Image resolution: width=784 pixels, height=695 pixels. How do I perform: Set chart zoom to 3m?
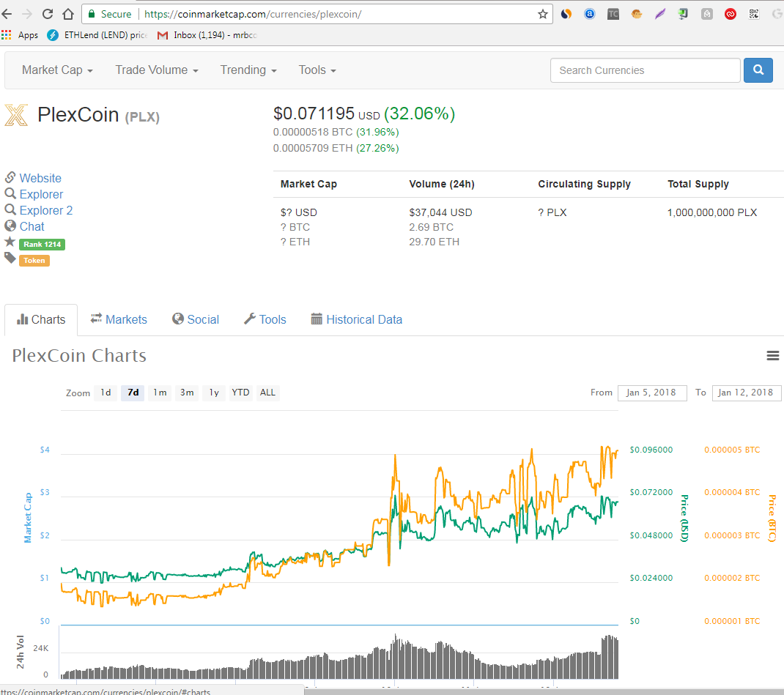click(x=187, y=393)
